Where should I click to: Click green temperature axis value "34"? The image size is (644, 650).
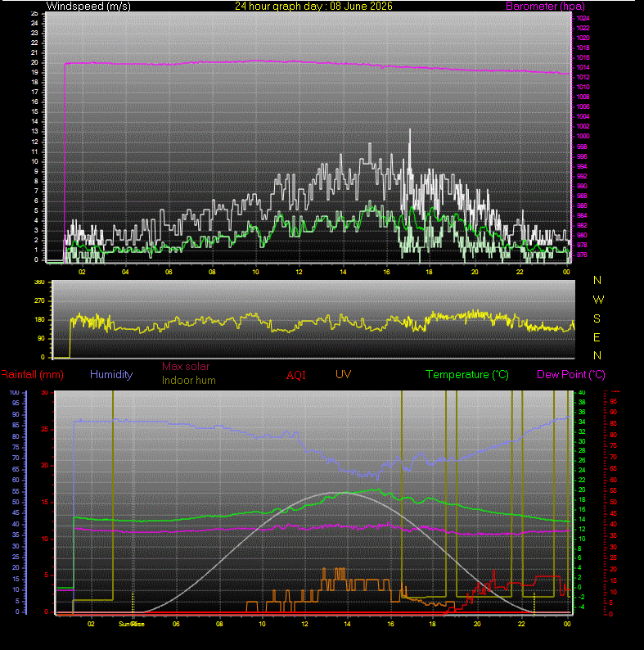coord(582,422)
